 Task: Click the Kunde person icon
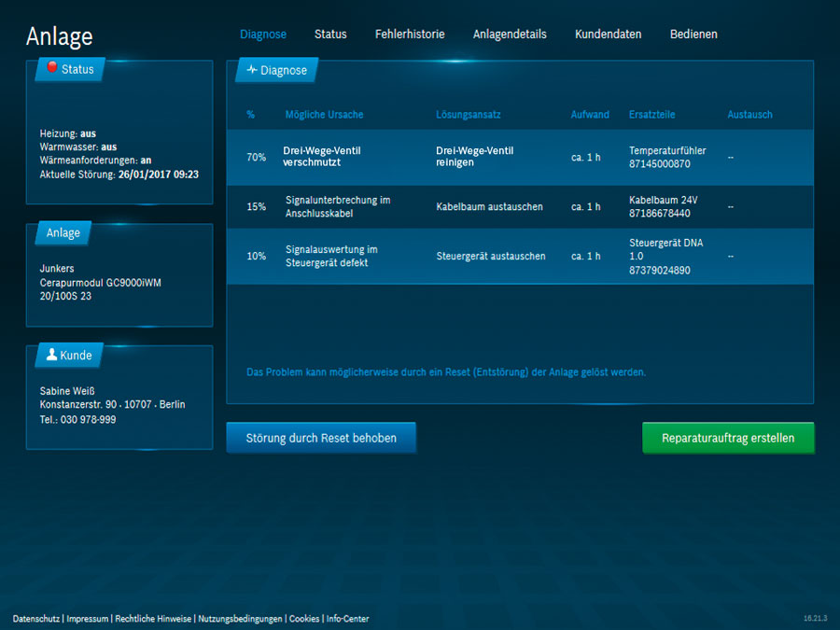point(51,354)
